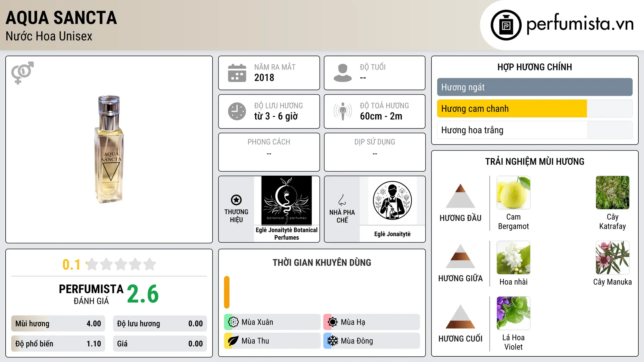Click the Hương giữa pyramid icon
The height and width of the screenshot is (362, 644).
(461, 256)
